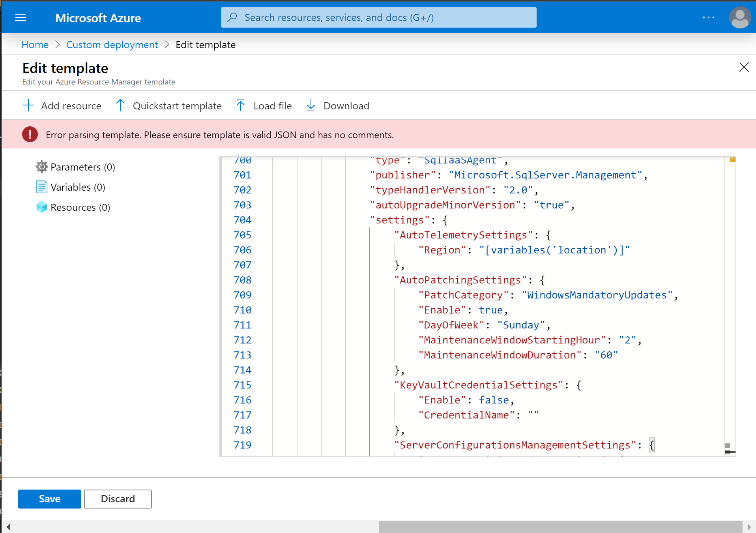The width and height of the screenshot is (756, 533).
Task: Select the Quickstart template icon
Action: click(120, 105)
